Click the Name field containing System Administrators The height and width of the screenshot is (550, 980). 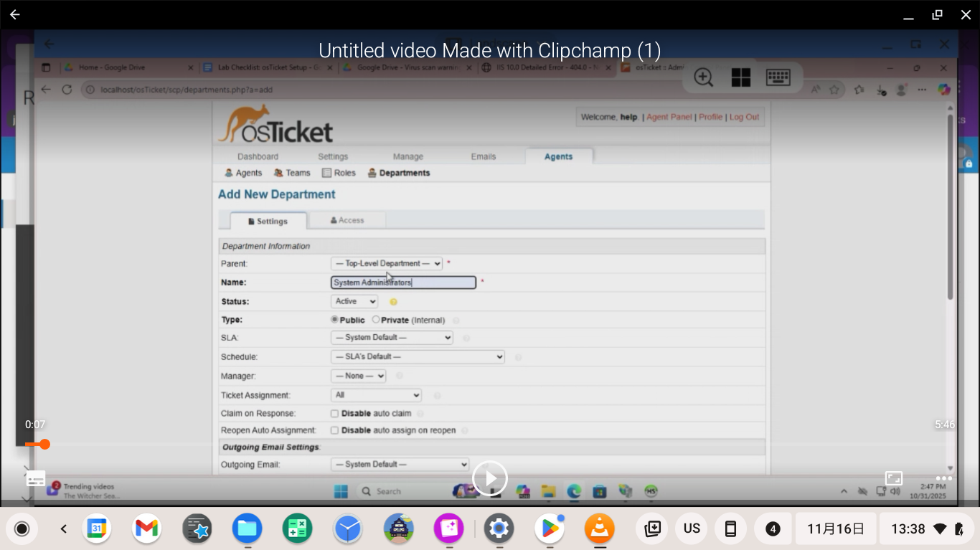pos(403,283)
